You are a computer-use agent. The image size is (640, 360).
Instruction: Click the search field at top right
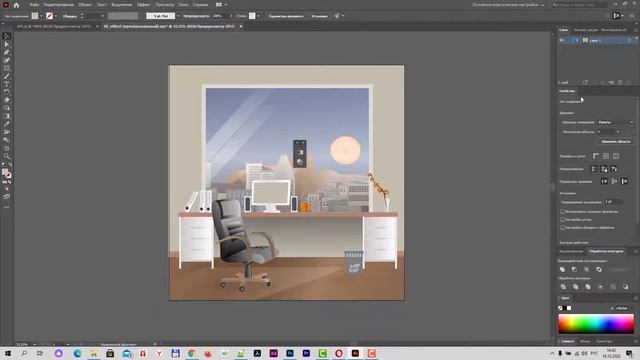point(580,5)
